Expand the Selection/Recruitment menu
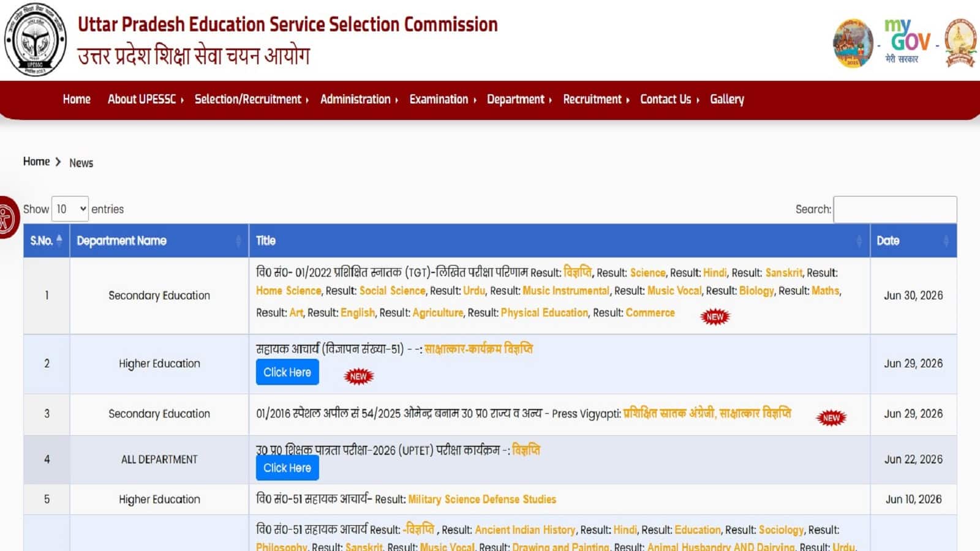Viewport: 980px width, 551px height. click(x=252, y=99)
